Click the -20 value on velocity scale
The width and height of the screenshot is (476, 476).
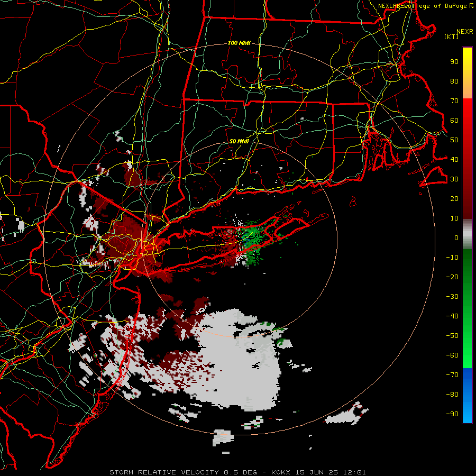point(452,277)
